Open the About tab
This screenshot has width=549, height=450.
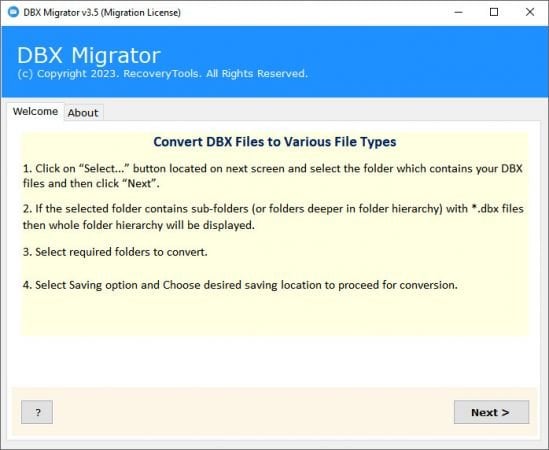coord(83,113)
